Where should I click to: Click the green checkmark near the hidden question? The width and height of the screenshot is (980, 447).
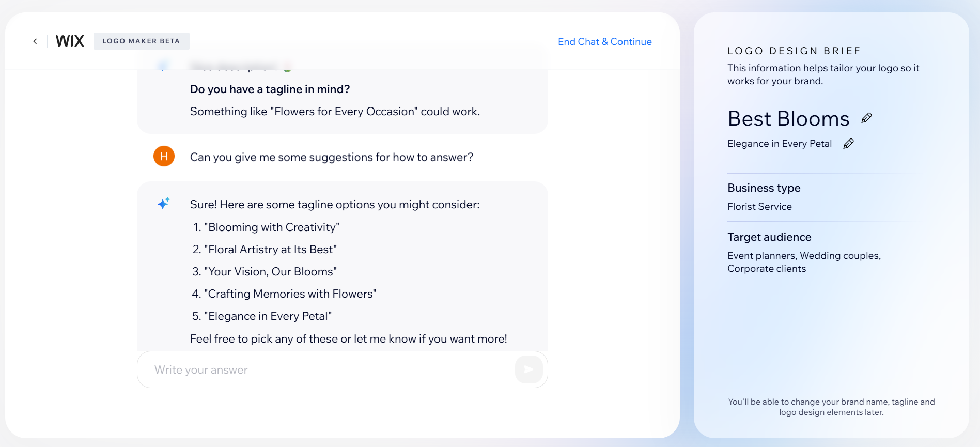288,66
